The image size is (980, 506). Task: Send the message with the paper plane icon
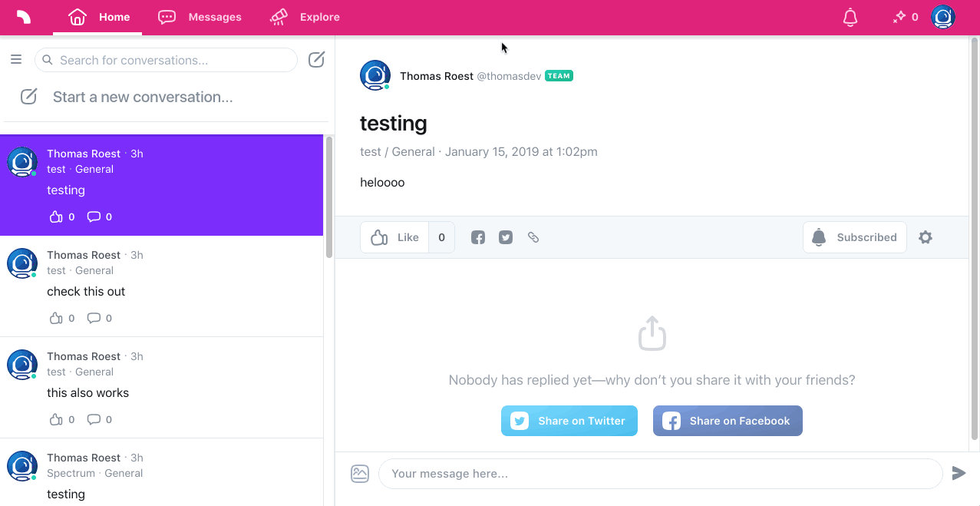959,473
